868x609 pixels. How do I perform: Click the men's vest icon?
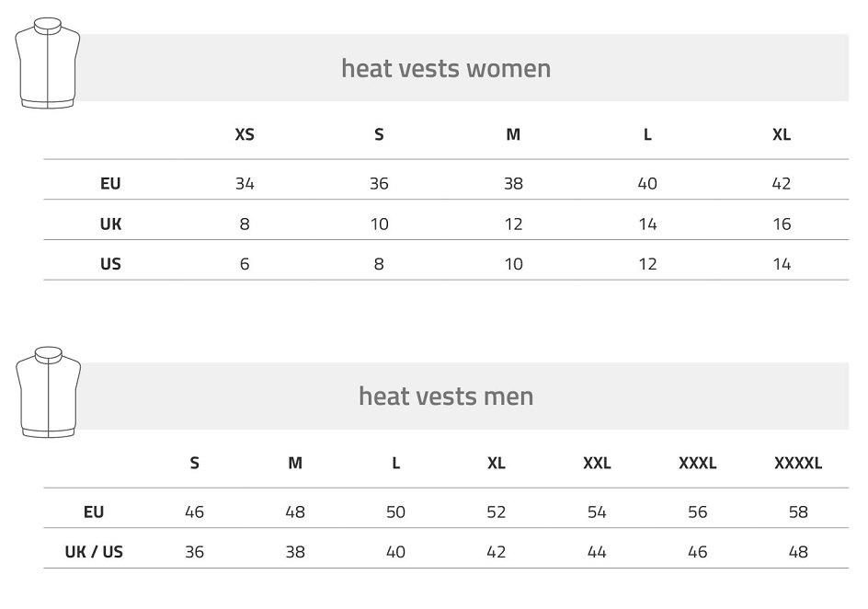(x=48, y=393)
